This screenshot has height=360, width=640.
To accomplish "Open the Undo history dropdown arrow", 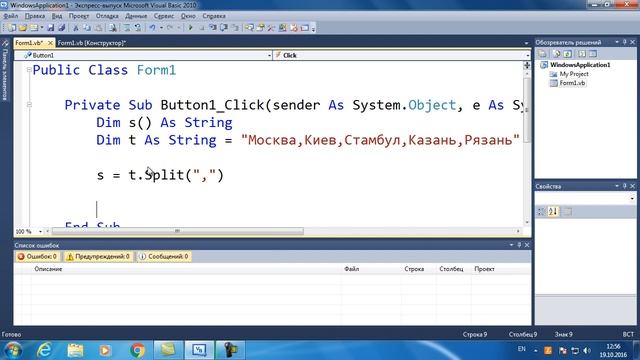I will point(161,28).
